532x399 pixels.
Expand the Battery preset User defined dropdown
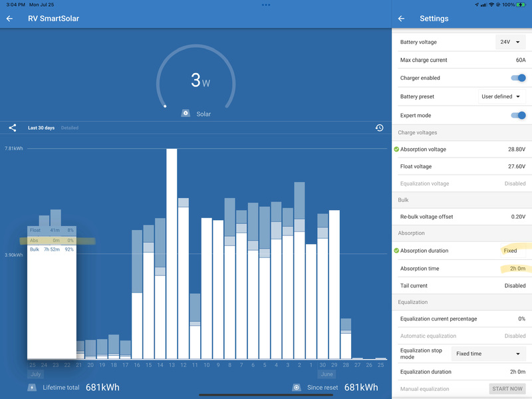pyautogui.click(x=501, y=96)
